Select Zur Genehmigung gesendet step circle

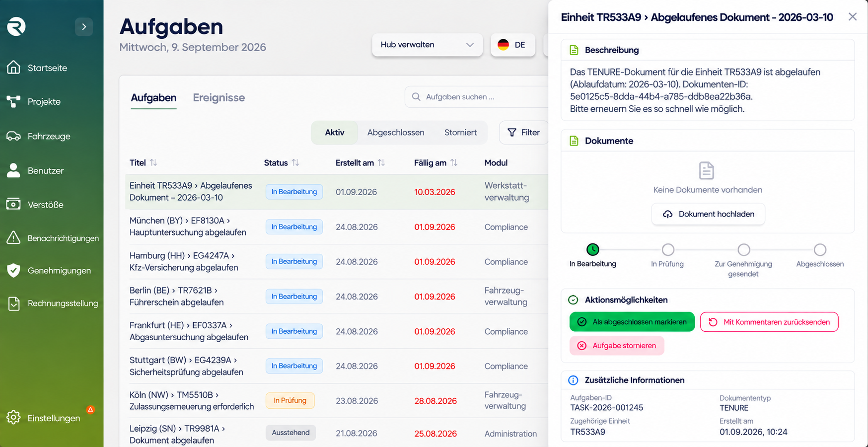(x=743, y=249)
